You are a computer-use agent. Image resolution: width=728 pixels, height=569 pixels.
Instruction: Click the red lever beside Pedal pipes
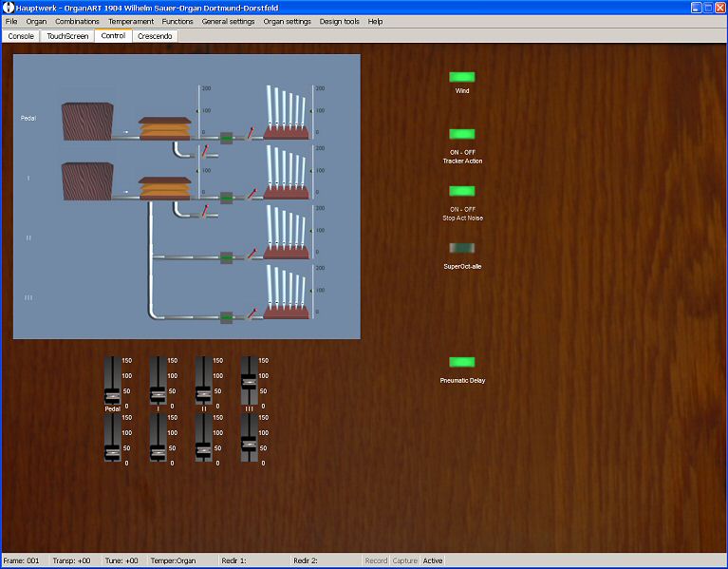click(251, 133)
